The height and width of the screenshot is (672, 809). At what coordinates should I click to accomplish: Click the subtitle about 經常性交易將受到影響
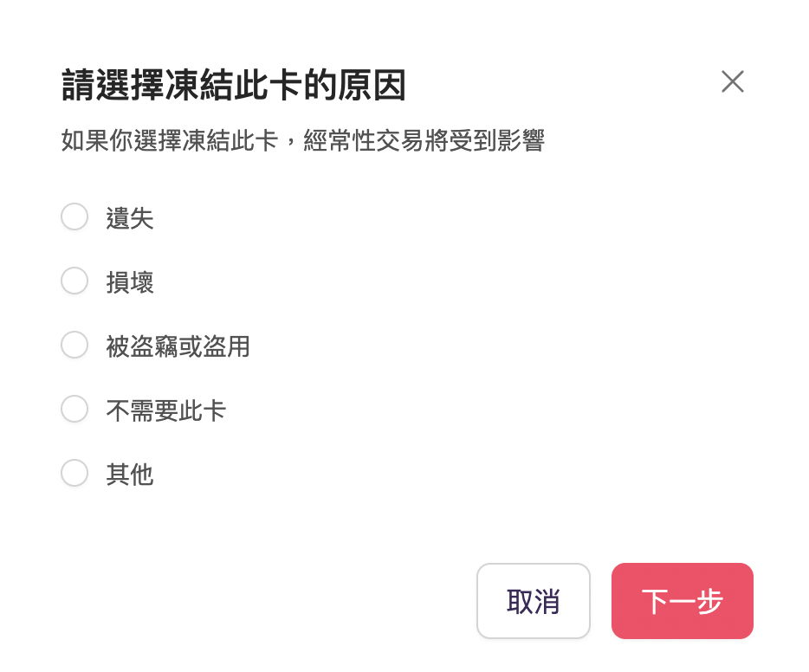[x=302, y=140]
